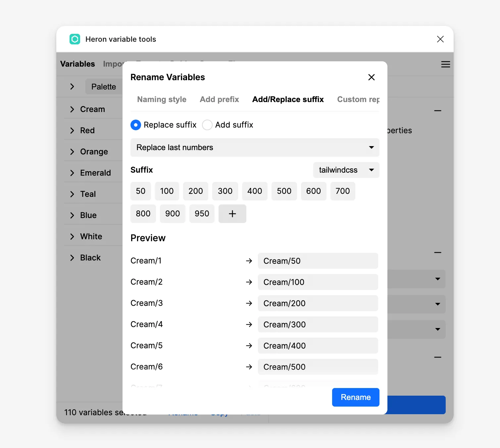
Task: Open the hamburger menu icon
Action: click(x=445, y=64)
